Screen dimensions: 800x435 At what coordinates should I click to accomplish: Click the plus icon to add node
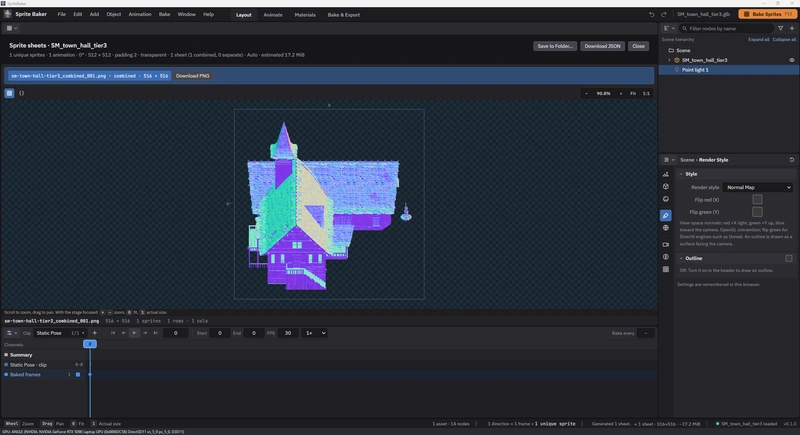(792, 29)
